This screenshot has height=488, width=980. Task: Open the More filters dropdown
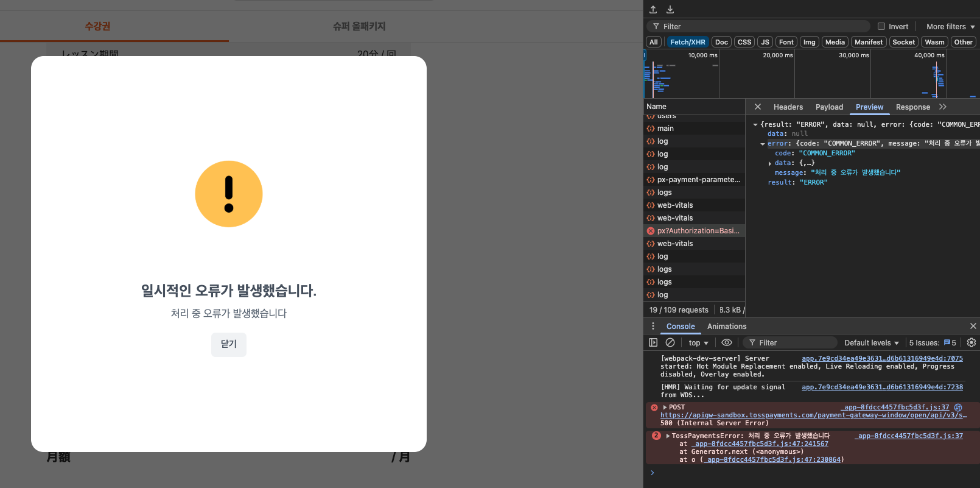950,26
